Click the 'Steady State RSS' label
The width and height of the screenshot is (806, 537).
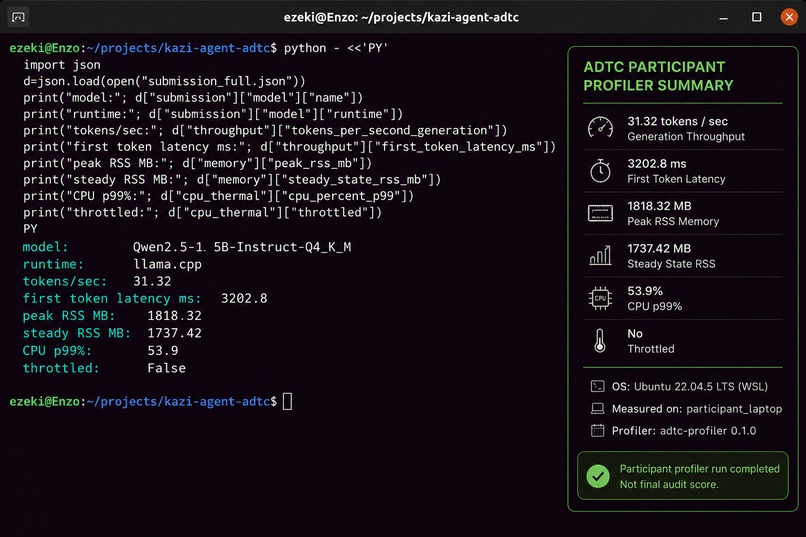click(x=671, y=264)
